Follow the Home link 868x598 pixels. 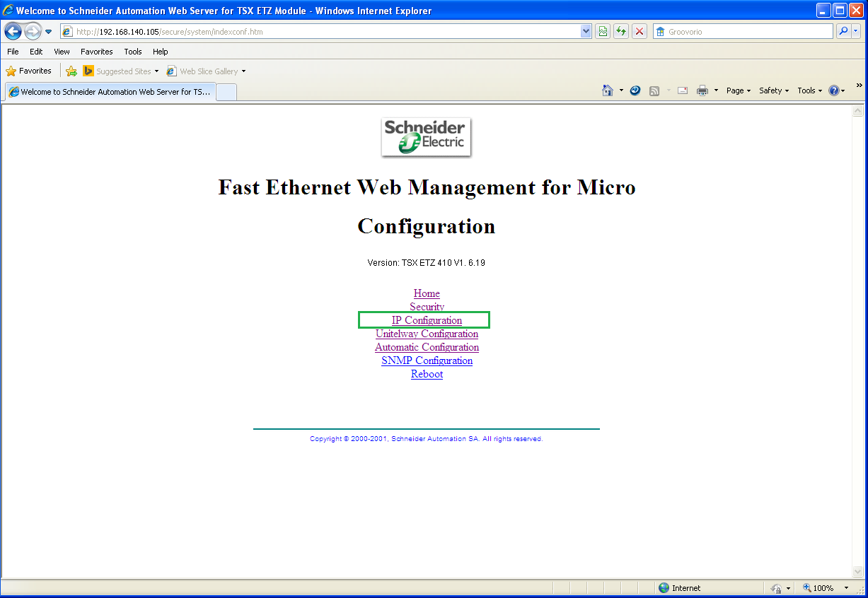pos(427,293)
